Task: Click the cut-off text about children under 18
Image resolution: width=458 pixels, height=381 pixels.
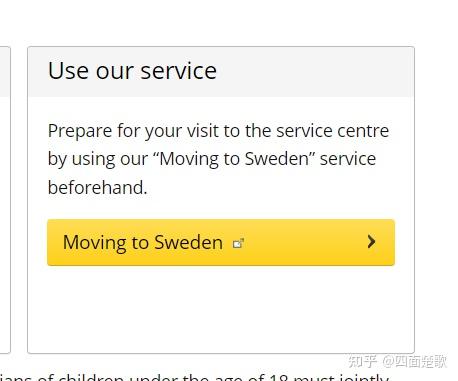Action: pyautogui.click(x=194, y=377)
